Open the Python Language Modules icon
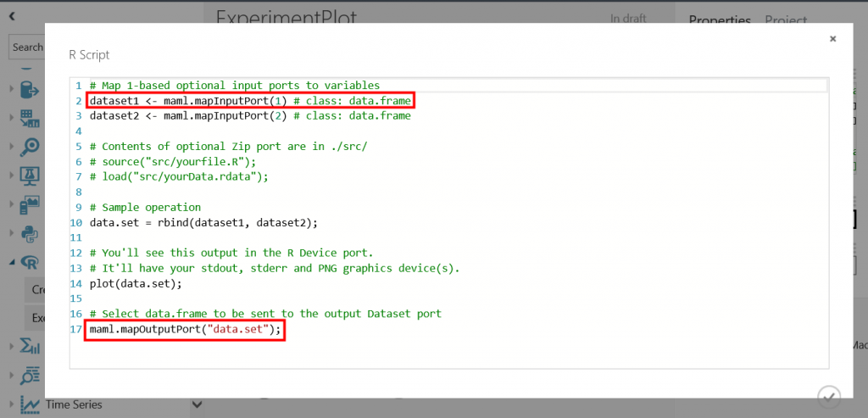868x418 pixels. [30, 234]
